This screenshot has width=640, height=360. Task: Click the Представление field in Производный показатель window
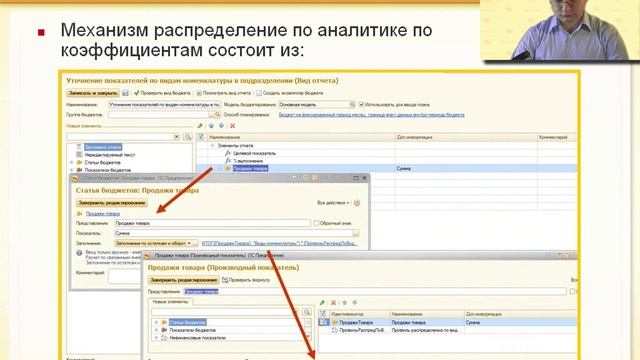click(x=375, y=291)
